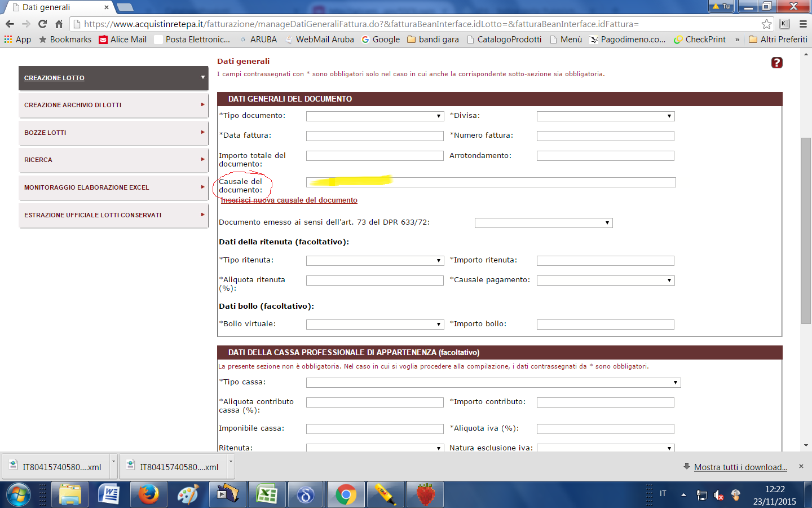This screenshot has width=812, height=508.
Task: Close the downloads bar
Action: pyautogui.click(x=801, y=466)
